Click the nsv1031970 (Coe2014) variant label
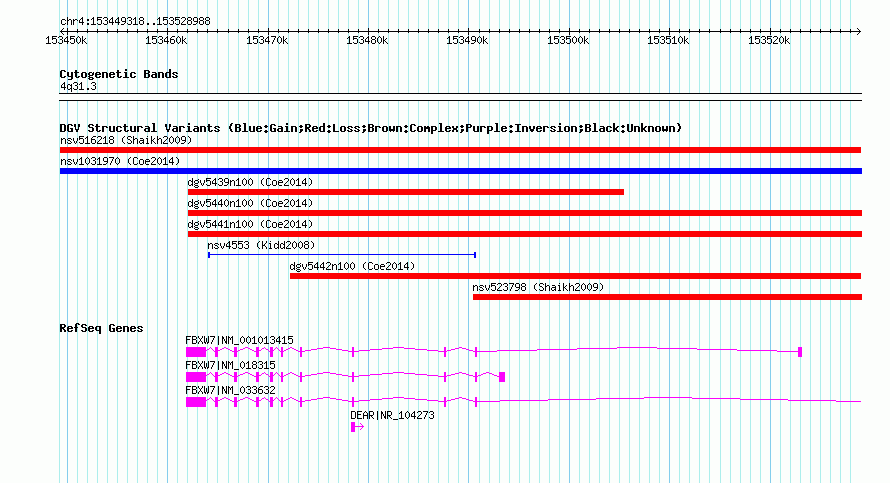Image resolution: width=890 pixels, height=483 pixels. 120,161
